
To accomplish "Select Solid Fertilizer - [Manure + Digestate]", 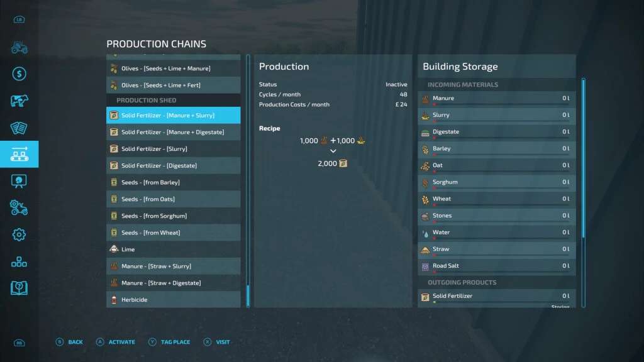I will [173, 132].
